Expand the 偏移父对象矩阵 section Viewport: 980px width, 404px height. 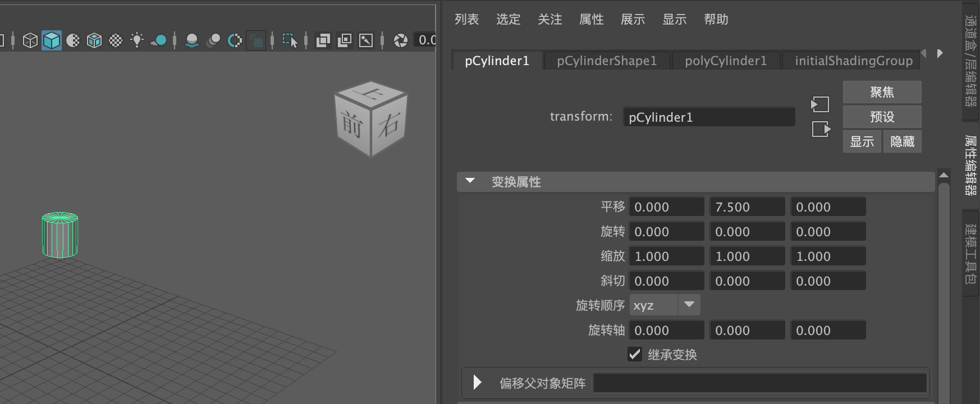click(x=477, y=383)
